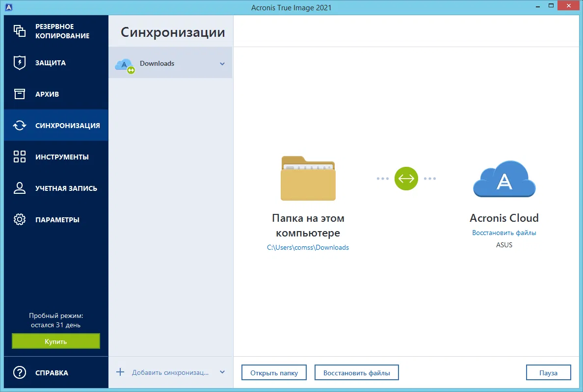Click the bottom Восстановить файлы button
The image size is (583, 392).
[357, 373]
